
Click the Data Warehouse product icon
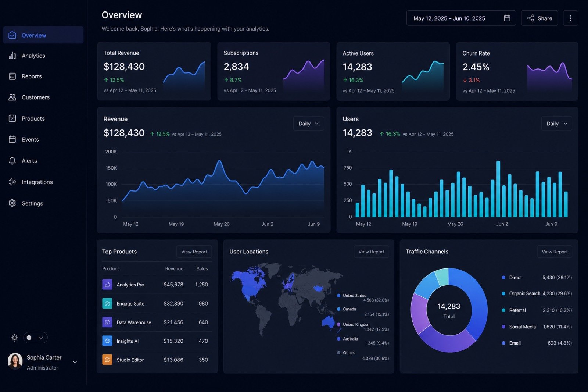[x=107, y=322]
